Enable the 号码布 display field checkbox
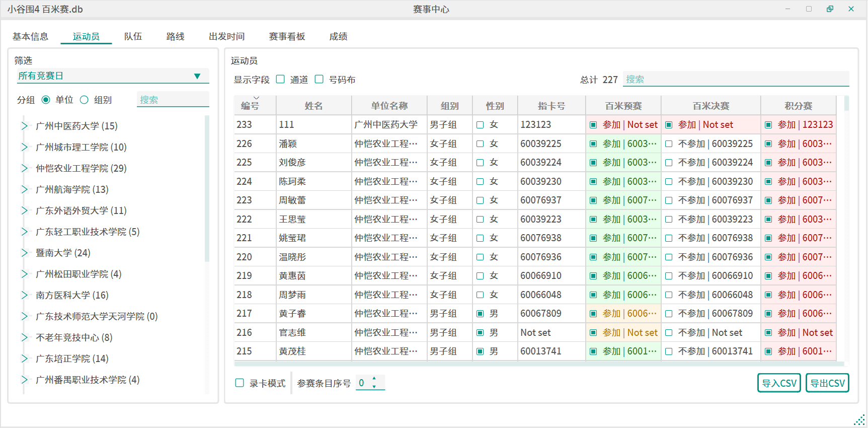 pyautogui.click(x=319, y=80)
